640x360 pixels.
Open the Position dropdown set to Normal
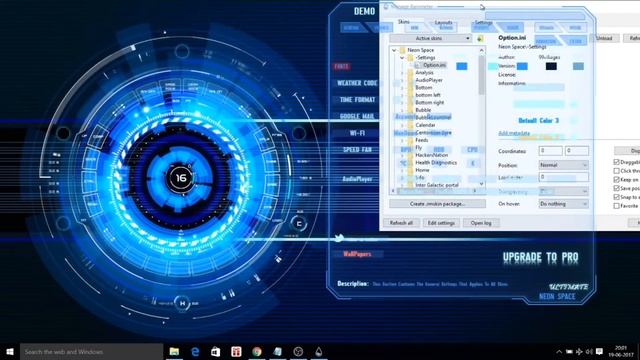564,165
